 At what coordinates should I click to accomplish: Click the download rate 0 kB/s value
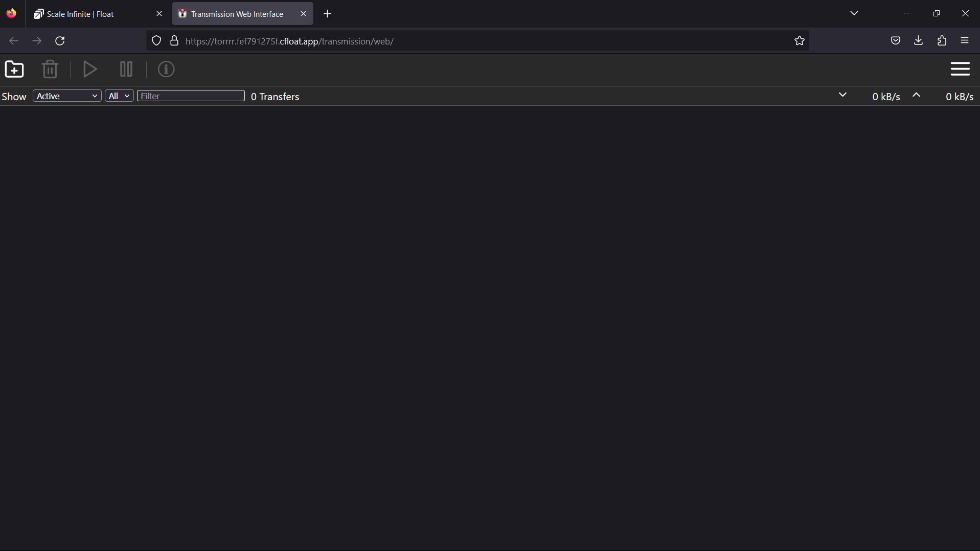[x=886, y=97]
